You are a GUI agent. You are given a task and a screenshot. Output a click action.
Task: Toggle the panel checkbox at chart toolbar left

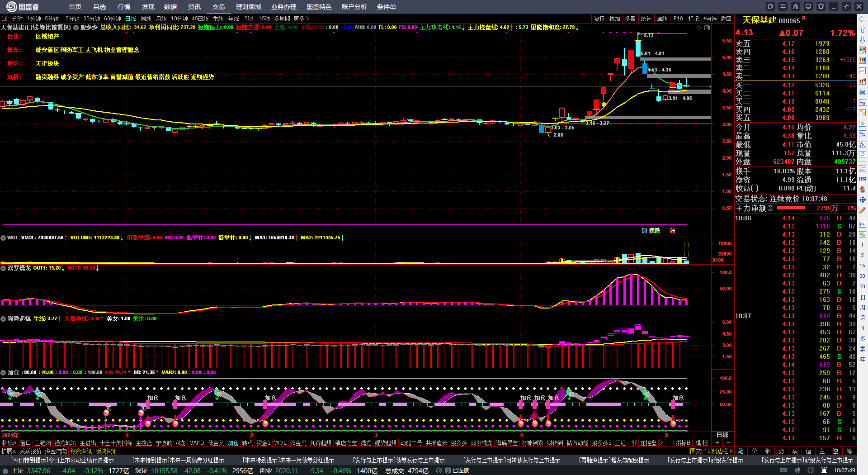(5, 19)
